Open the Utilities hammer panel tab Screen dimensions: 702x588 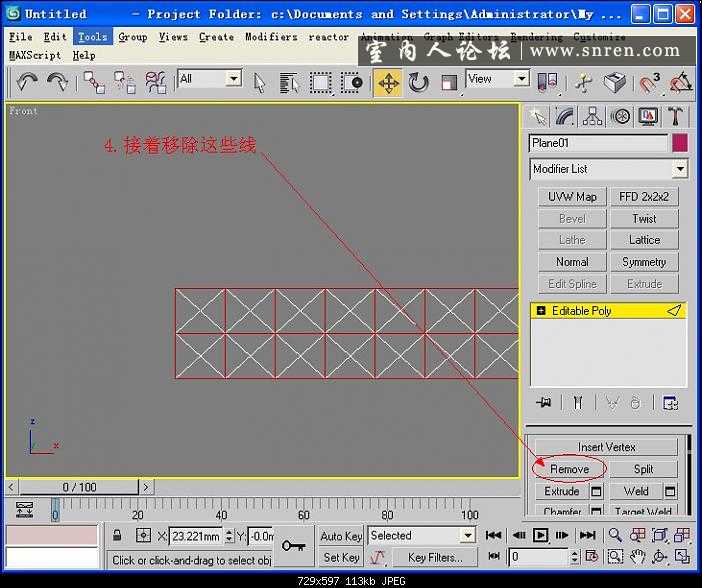[x=676, y=117]
